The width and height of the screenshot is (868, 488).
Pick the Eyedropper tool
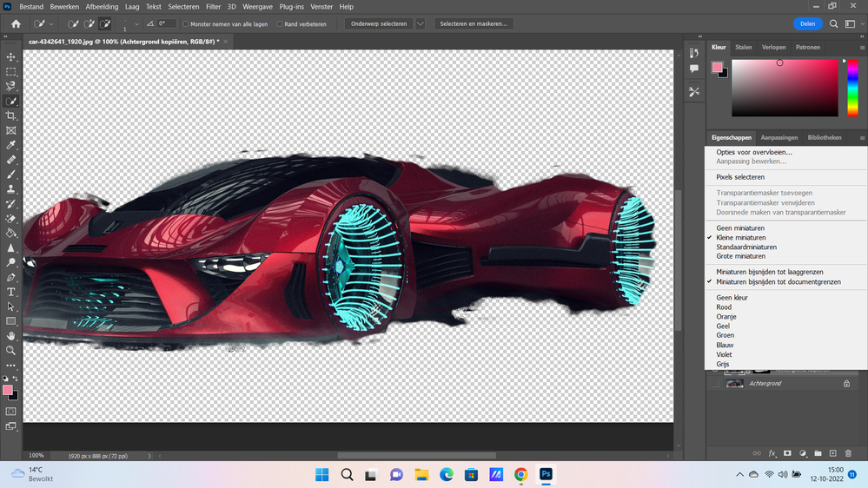point(11,145)
